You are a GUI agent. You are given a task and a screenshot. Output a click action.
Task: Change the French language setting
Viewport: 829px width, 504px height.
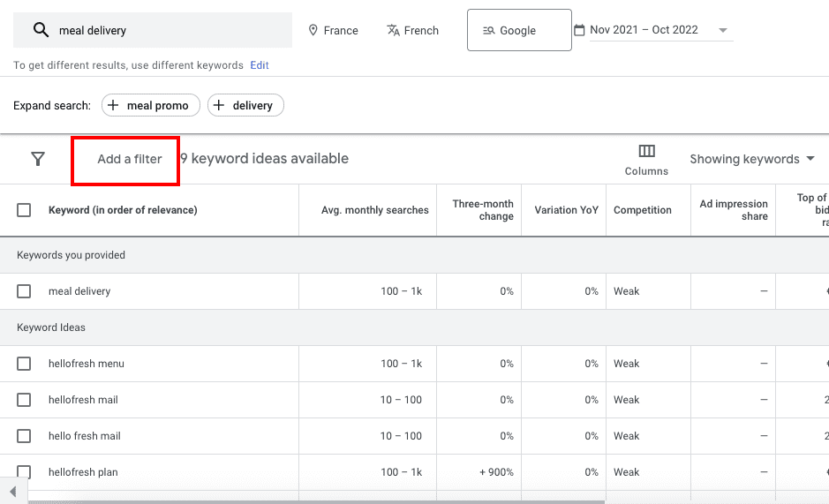point(413,30)
